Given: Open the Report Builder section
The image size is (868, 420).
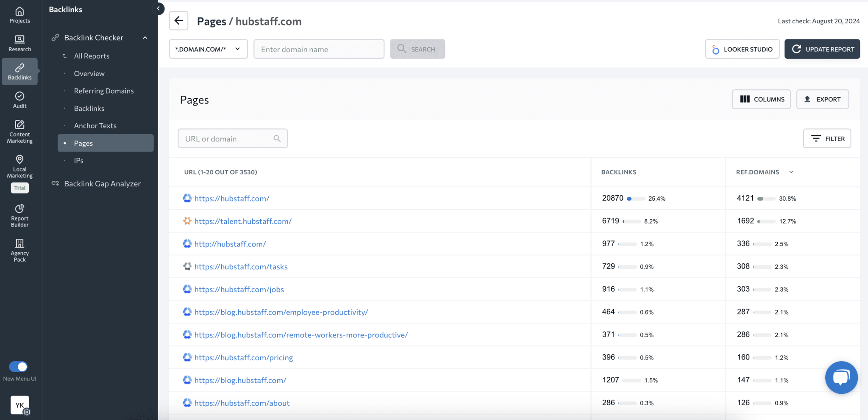Looking at the screenshot, I should click(x=19, y=215).
